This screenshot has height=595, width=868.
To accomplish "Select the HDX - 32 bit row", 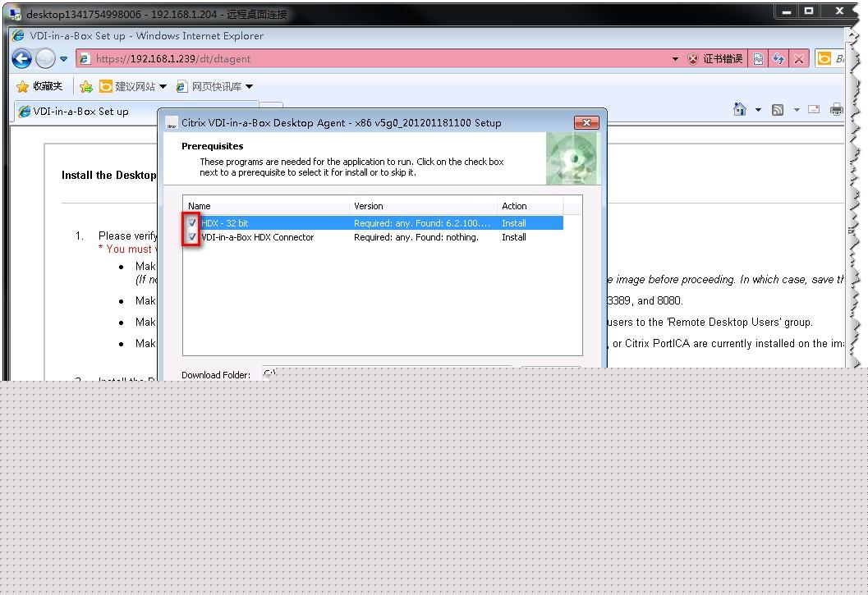I will 373,223.
